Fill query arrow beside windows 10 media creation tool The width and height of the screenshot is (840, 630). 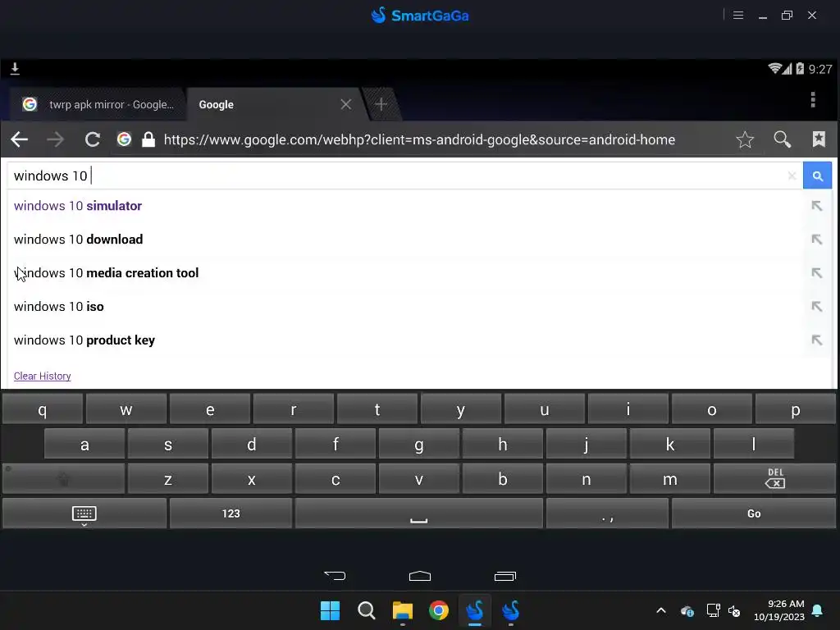[816, 273]
